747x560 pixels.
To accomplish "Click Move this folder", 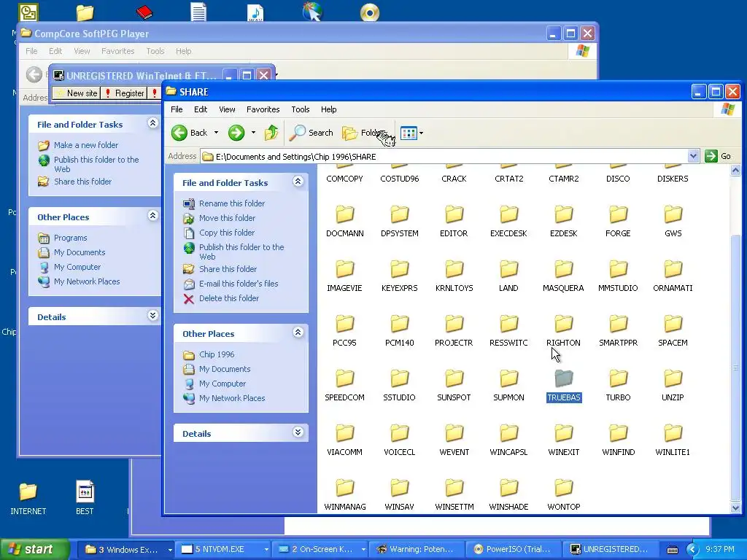I will tap(228, 218).
